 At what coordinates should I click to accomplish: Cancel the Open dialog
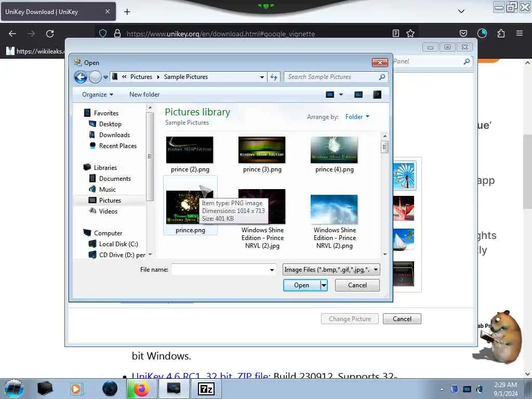pos(357,285)
